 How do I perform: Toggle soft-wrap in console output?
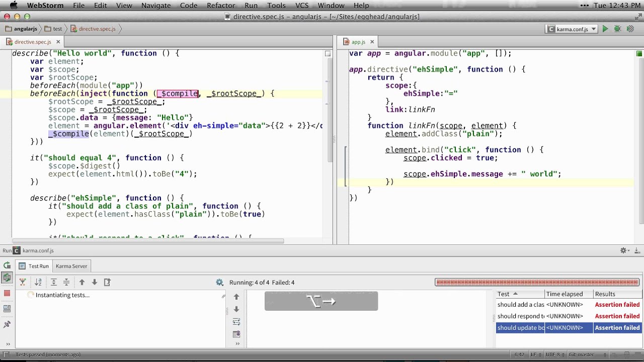[x=236, y=322]
